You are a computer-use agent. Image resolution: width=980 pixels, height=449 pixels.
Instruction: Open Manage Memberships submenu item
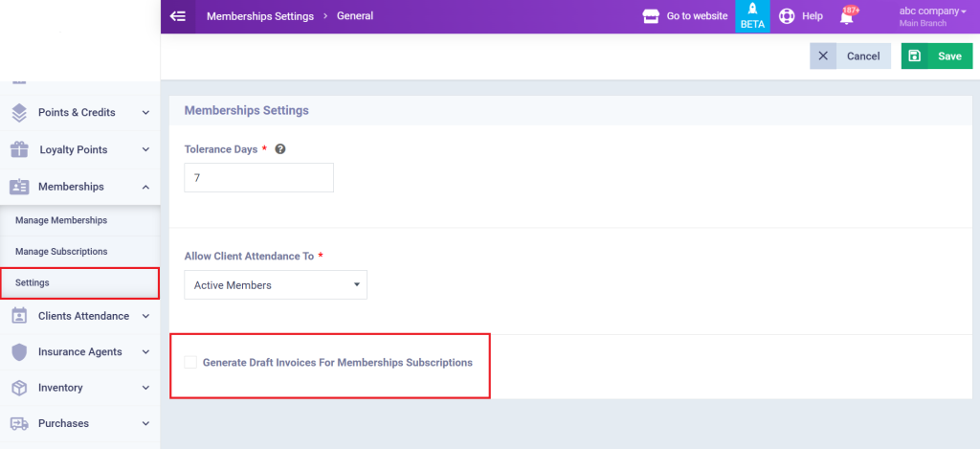pyautogui.click(x=80, y=220)
